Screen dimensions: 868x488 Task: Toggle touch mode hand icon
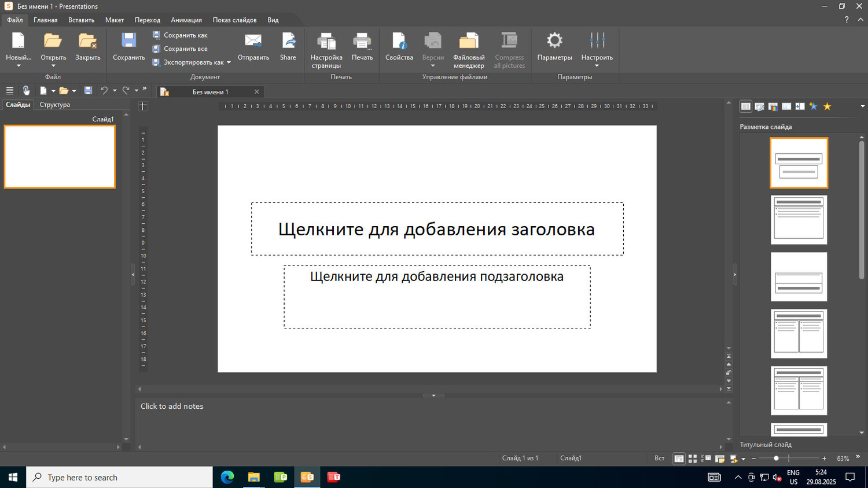(26, 91)
